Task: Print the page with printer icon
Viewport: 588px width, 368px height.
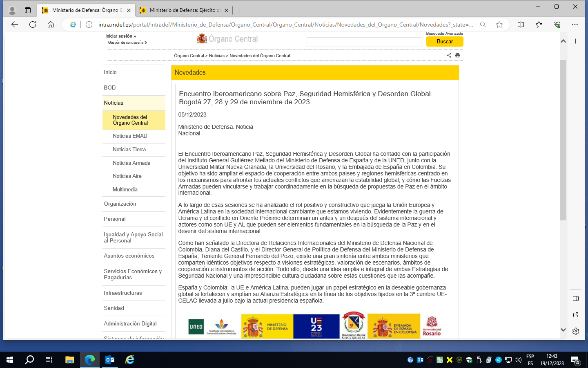Action: coord(458,55)
